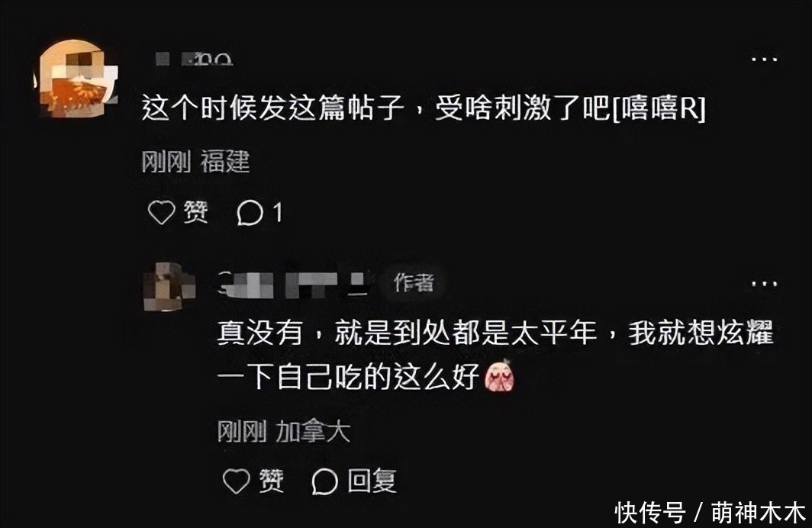Open the author's blurred username

[294, 284]
